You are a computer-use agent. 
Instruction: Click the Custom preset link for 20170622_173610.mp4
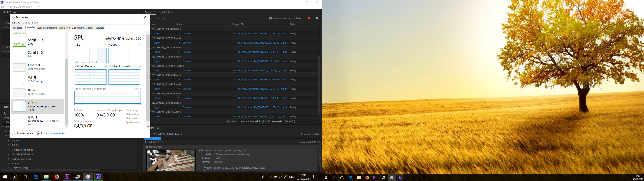pos(186,107)
